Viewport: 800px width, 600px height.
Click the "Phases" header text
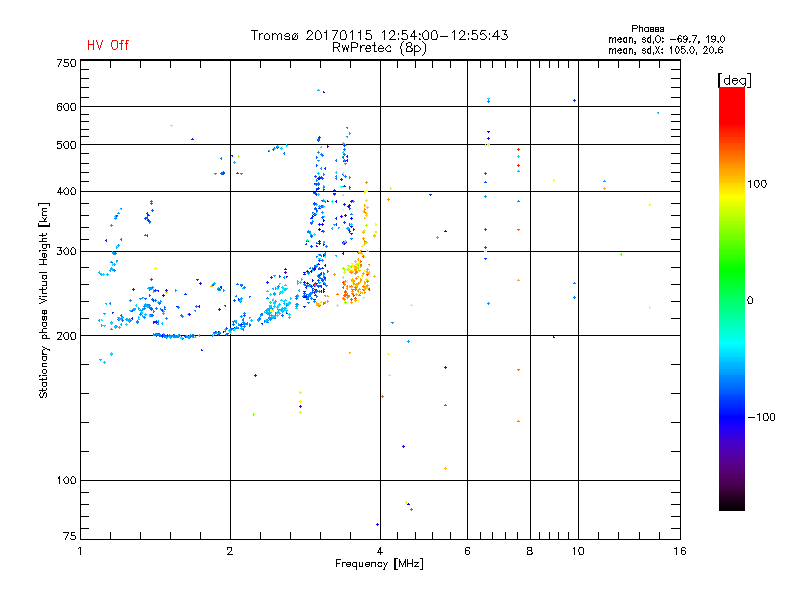tap(647, 29)
